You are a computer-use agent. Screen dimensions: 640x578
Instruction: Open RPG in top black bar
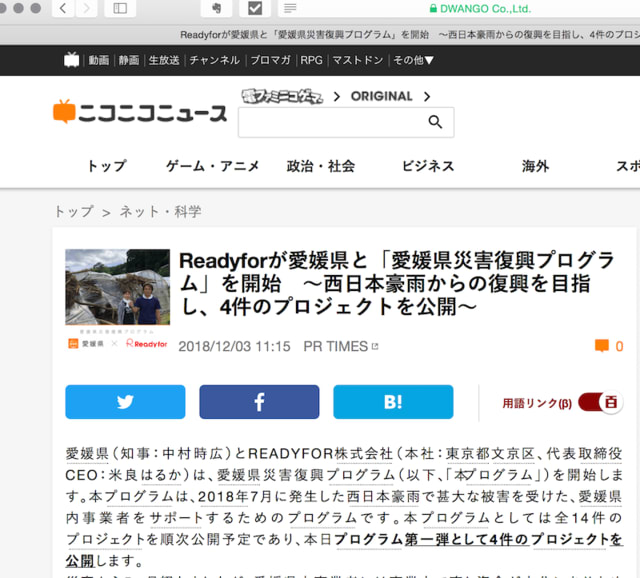[x=311, y=60]
